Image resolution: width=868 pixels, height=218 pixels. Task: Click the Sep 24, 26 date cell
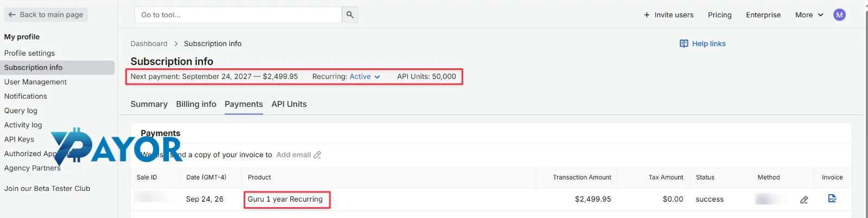click(x=205, y=199)
